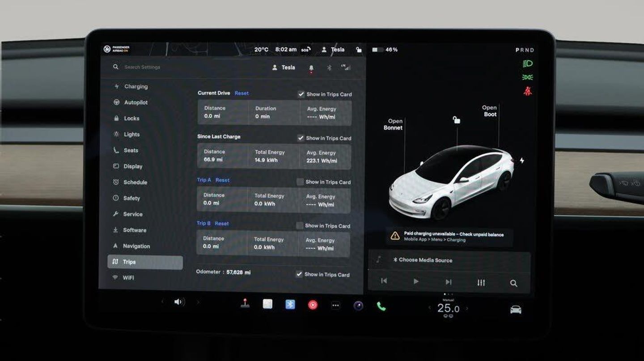Open media equalizer settings icon
Screen dimensions: 644x361
(x=481, y=282)
